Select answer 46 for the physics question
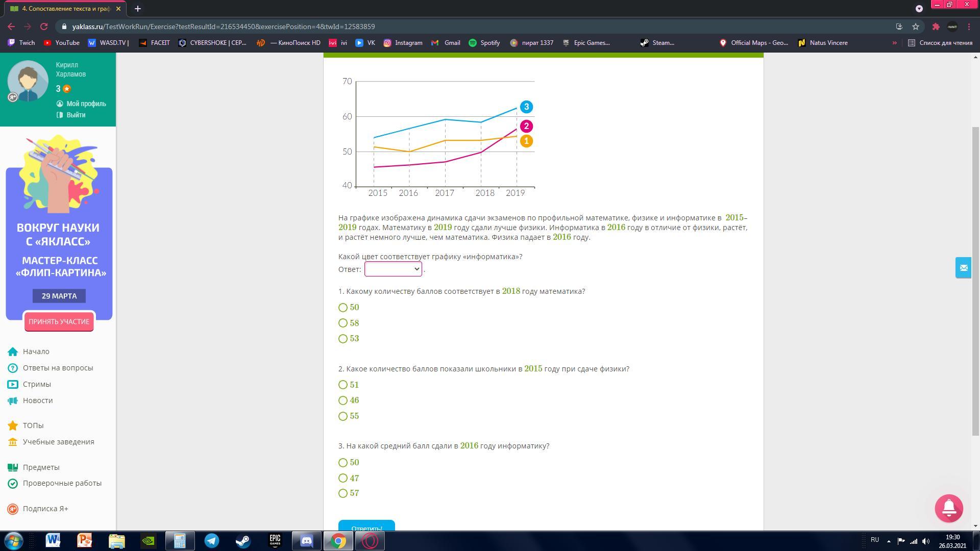The image size is (980, 551). [343, 400]
